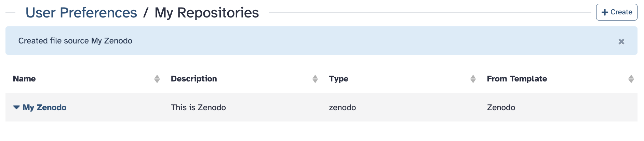Image resolution: width=644 pixels, height=141 pixels.
Task: Click the breadcrumb slash separator
Action: click(x=146, y=13)
